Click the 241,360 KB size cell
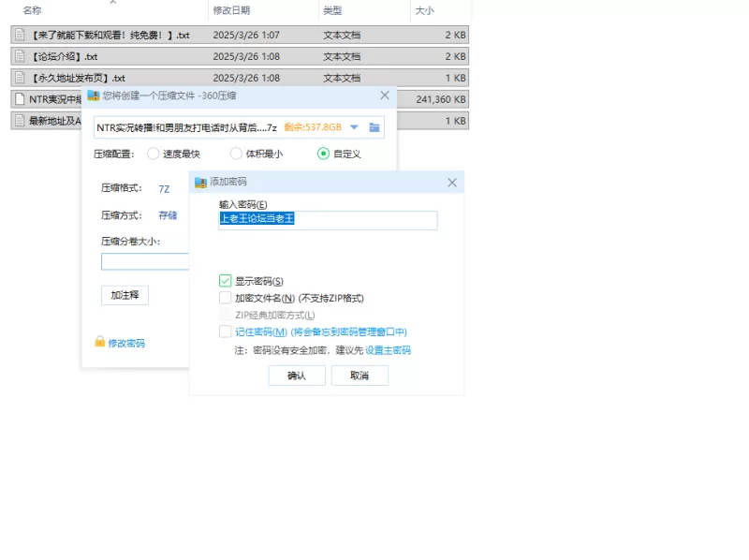The image size is (749, 560). (440, 99)
